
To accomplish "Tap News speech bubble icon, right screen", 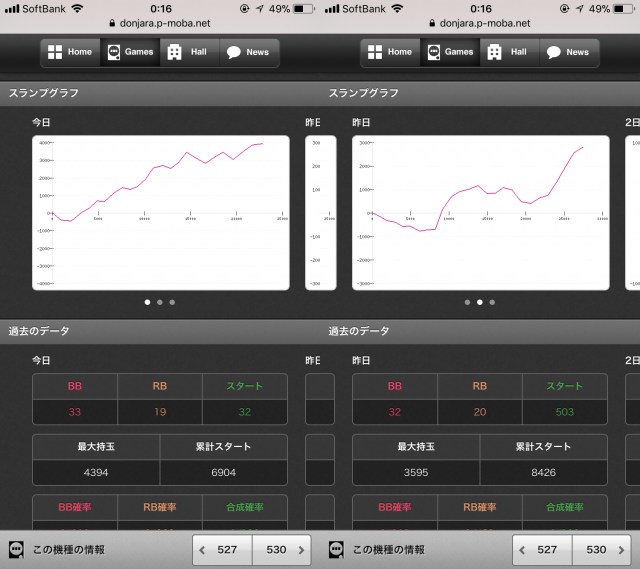I will [553, 52].
